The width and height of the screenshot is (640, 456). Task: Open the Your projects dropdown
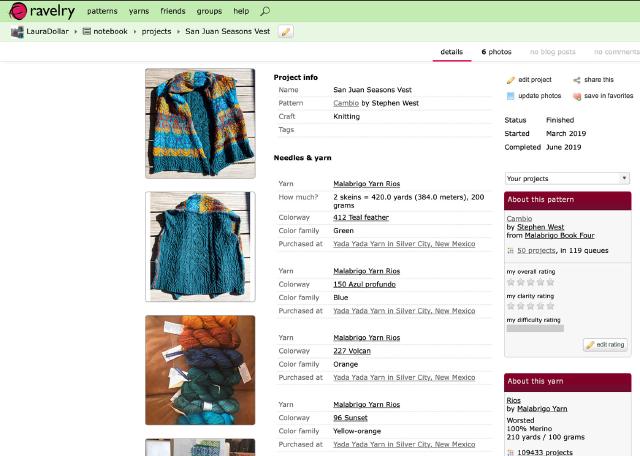(x=567, y=178)
